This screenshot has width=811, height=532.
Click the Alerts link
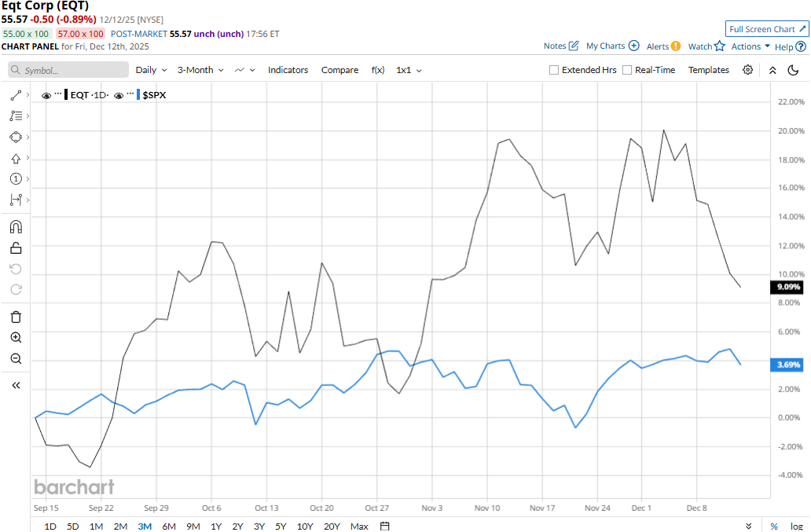pyautogui.click(x=658, y=46)
